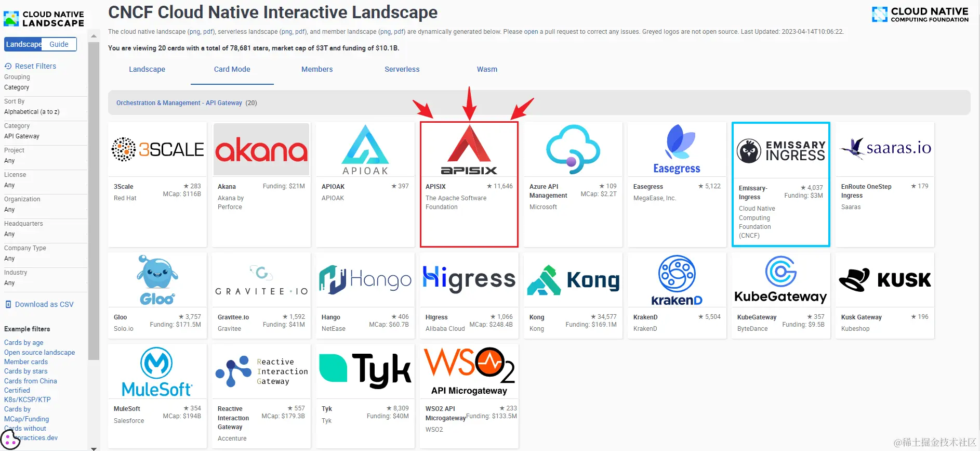Open the KrakenD logo card
The height and width of the screenshot is (451, 980).
[677, 280]
